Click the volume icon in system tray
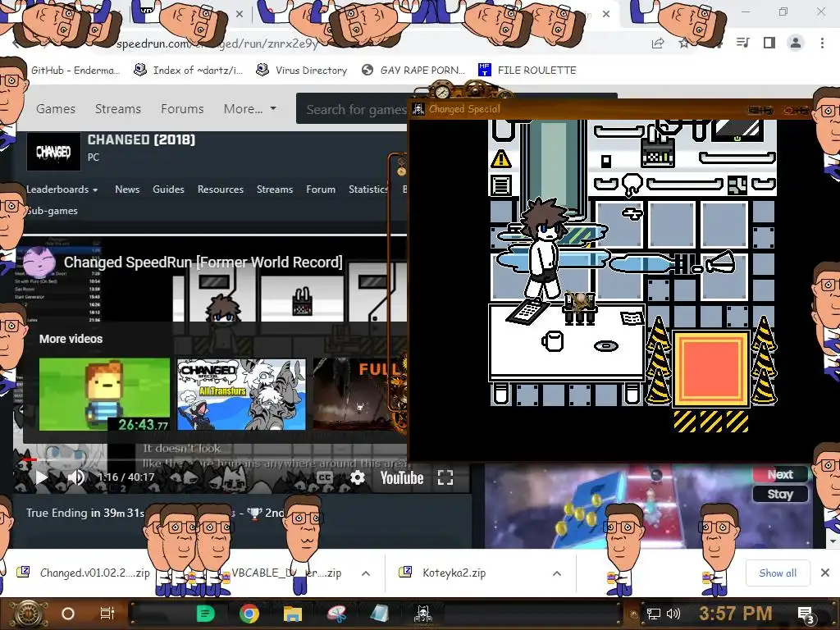The image size is (840, 630). coord(673,614)
